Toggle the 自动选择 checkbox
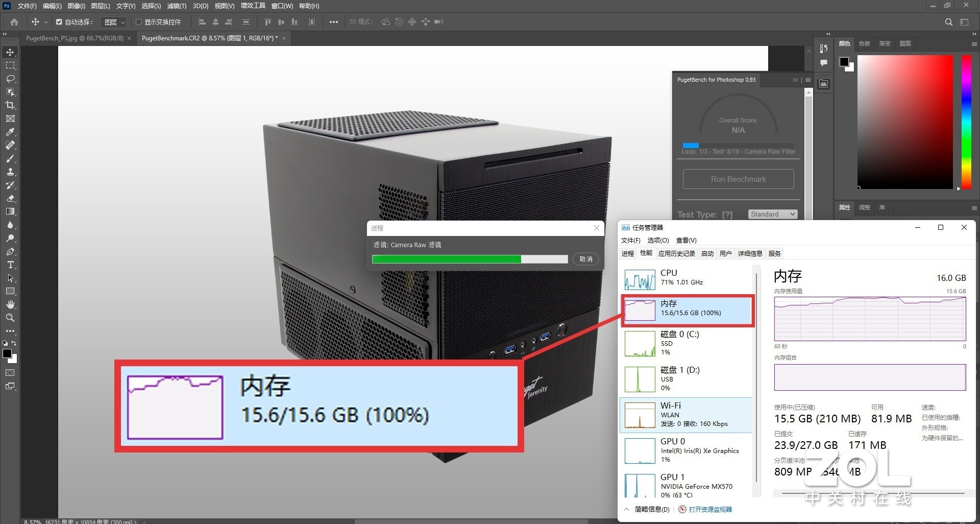The height and width of the screenshot is (524, 980). tap(59, 22)
